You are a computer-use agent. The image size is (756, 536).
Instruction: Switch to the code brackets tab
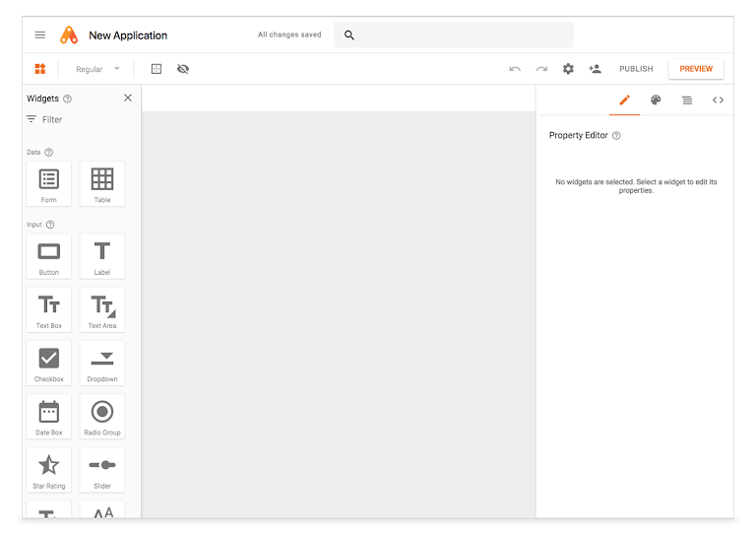click(718, 100)
